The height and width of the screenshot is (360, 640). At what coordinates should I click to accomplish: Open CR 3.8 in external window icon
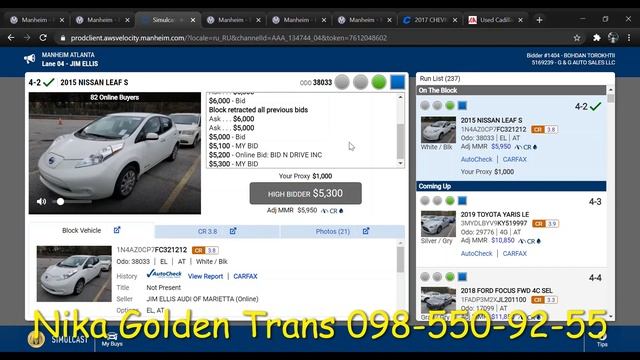pyautogui.click(x=233, y=231)
